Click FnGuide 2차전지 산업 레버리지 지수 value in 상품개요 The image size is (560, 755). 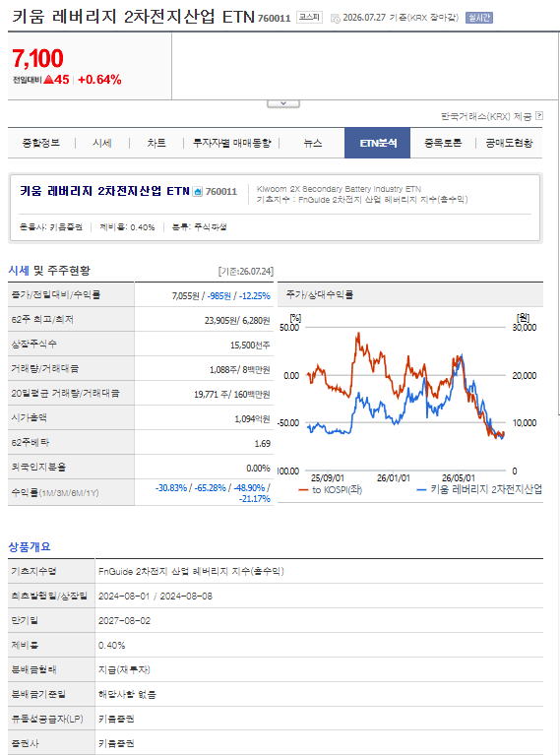191,571
